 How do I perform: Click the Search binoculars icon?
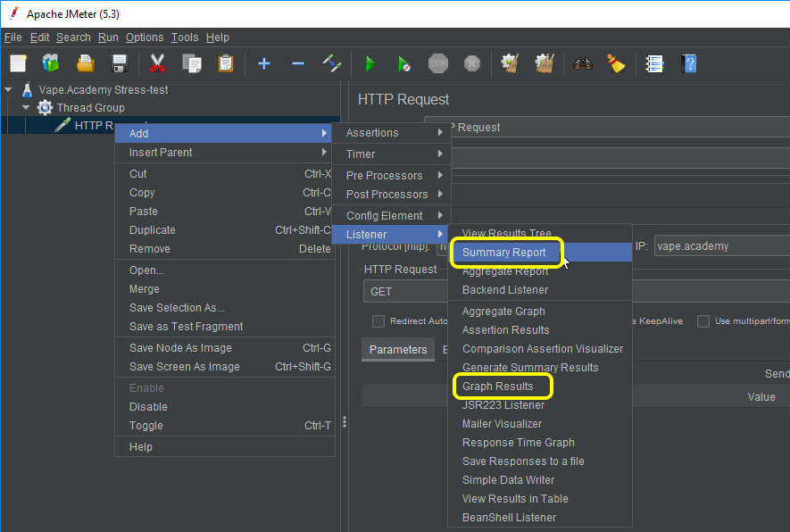click(583, 63)
